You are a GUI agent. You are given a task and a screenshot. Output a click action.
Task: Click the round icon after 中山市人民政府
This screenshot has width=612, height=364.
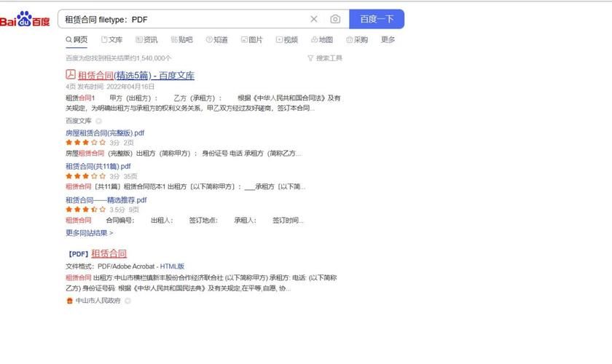pyautogui.click(x=127, y=301)
